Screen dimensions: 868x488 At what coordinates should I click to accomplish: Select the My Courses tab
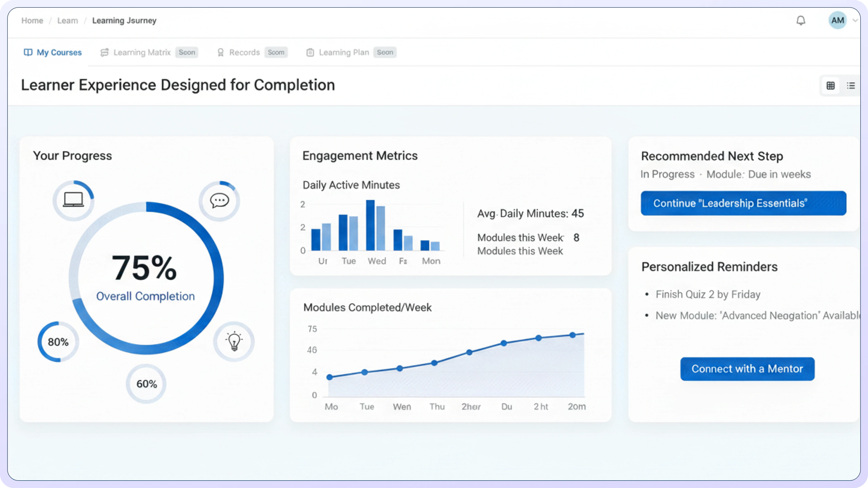[53, 53]
